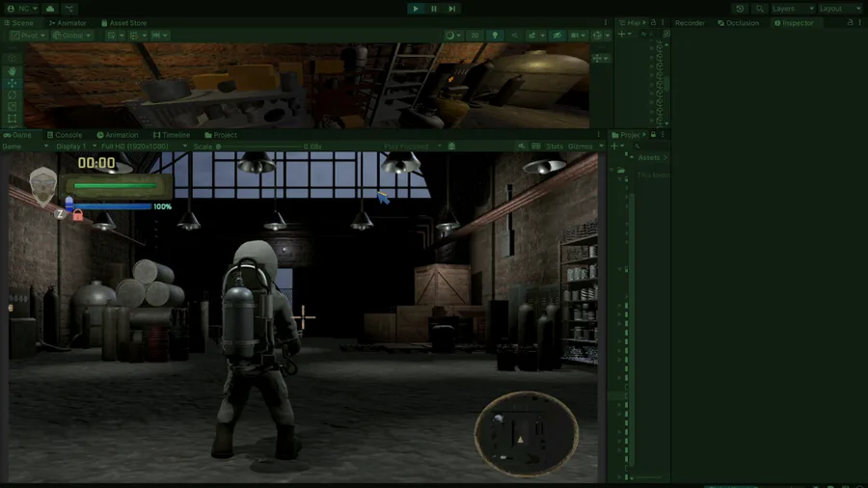This screenshot has width=868, height=488.
Task: Adjust the Game view Scale slider
Action: click(258, 147)
